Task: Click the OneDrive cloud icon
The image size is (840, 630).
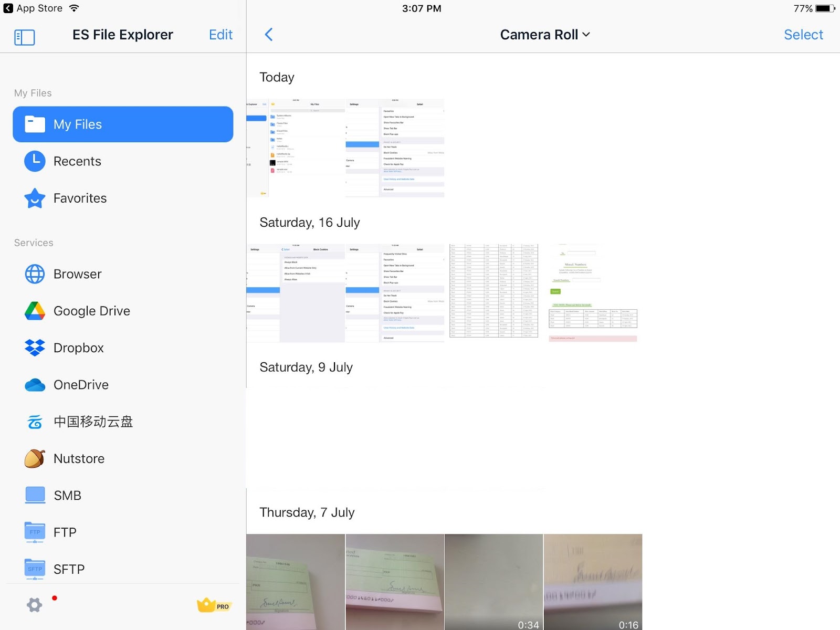Action: [35, 385]
